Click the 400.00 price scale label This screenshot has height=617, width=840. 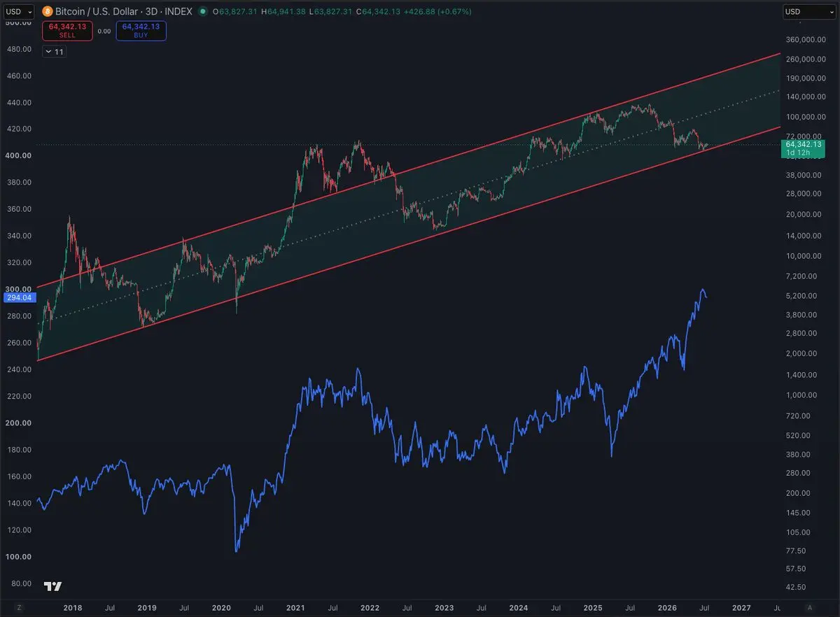[x=17, y=155]
